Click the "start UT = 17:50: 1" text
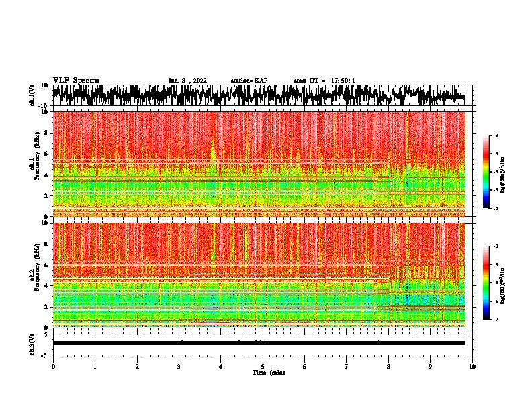The height and width of the screenshot is (411, 532). click(x=324, y=81)
